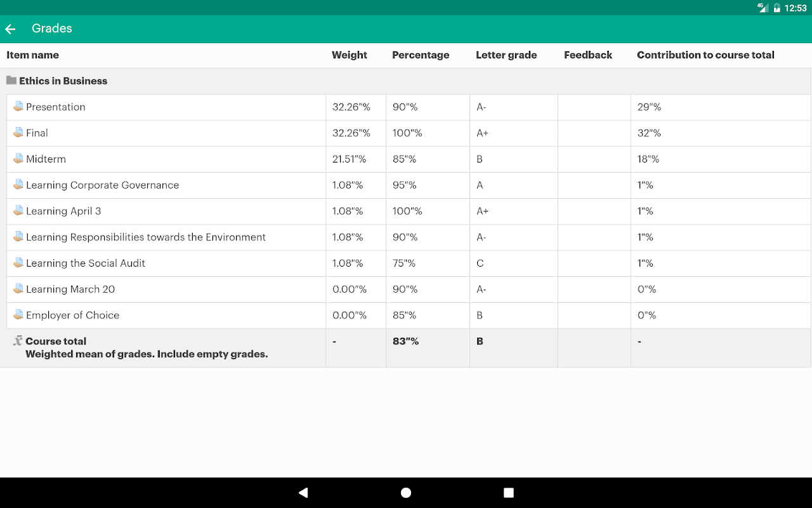Viewport: 812px width, 508px height.
Task: Click the Weighted mean of grades description
Action: point(147,354)
